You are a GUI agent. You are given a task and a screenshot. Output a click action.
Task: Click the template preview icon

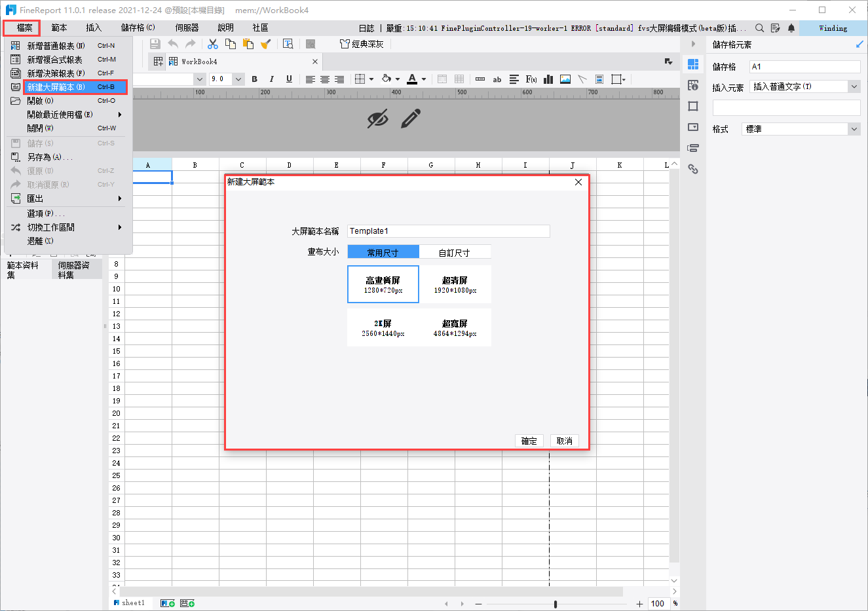[288, 44]
